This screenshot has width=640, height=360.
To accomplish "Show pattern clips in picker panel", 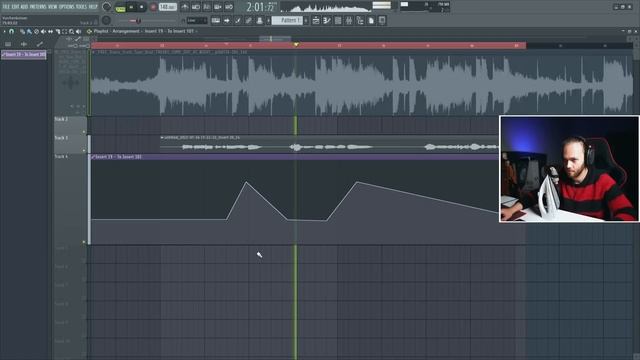I will point(8,44).
